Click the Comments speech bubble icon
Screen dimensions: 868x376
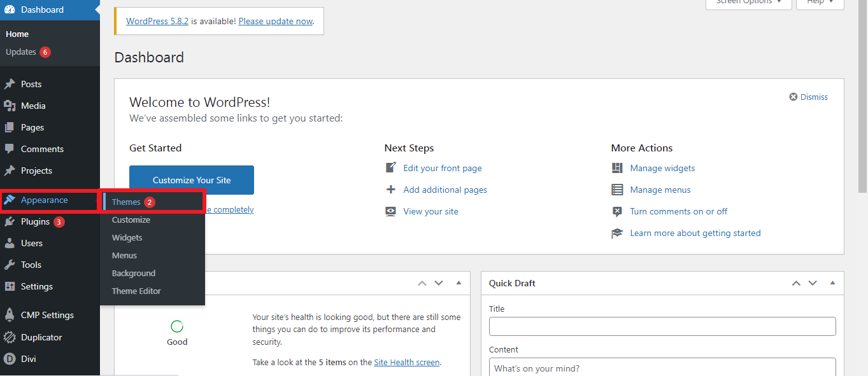pos(10,149)
